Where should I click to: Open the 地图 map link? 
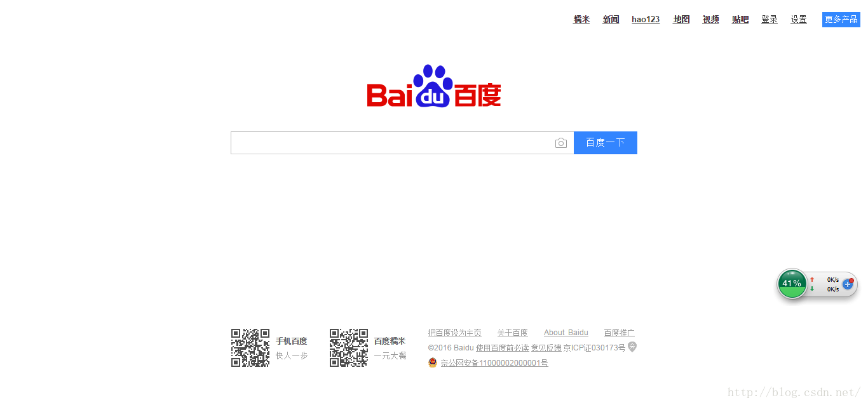681,20
